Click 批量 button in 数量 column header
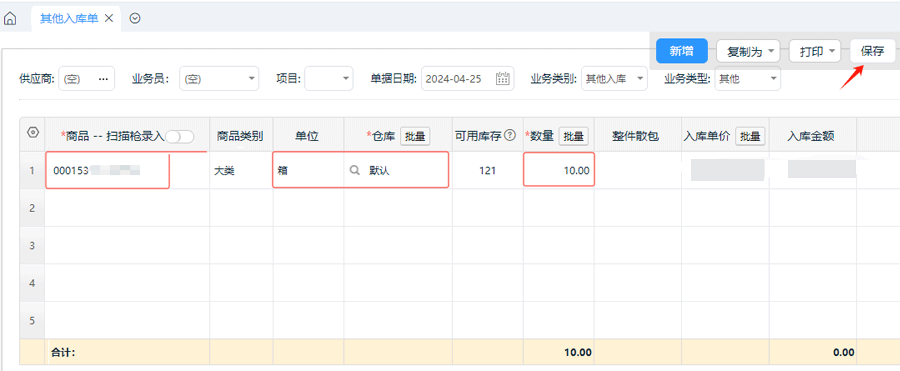This screenshot has height=371, width=900. click(573, 136)
